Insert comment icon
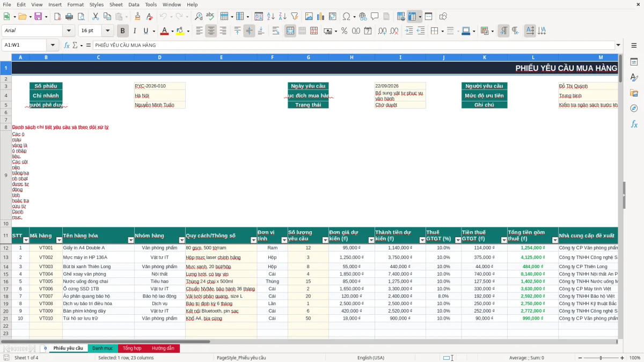The width and height of the screenshot is (644, 362). click(x=375, y=17)
